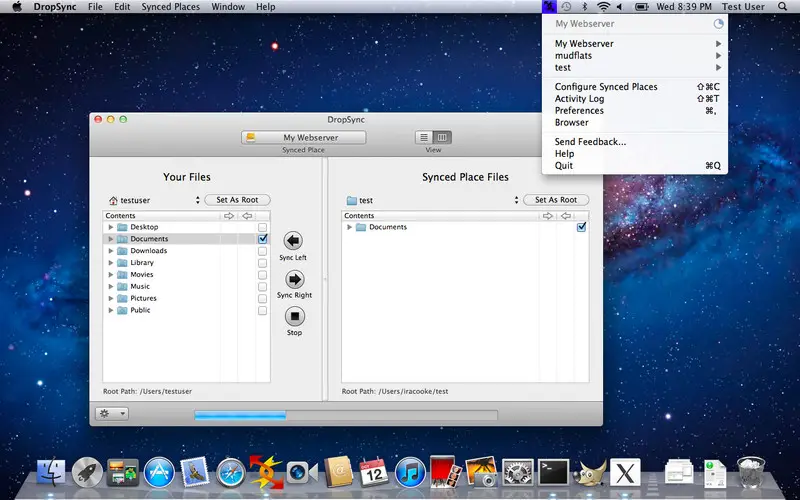The image size is (800, 500).
Task: Expand the Library folder triangle
Action: [111, 263]
